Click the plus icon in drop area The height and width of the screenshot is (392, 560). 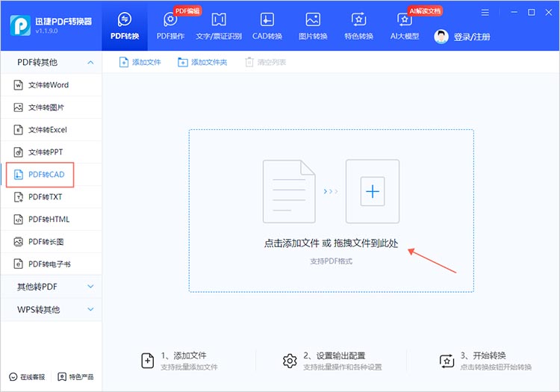pos(373,191)
